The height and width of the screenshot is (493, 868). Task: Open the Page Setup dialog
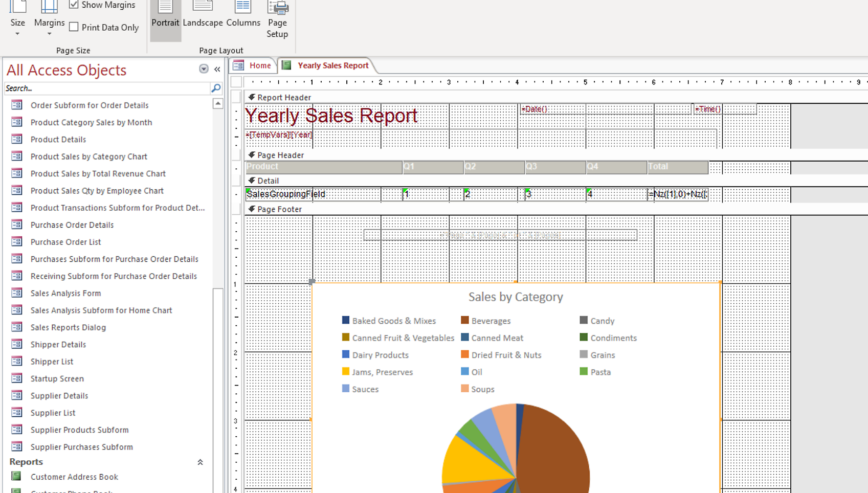pyautogui.click(x=277, y=19)
